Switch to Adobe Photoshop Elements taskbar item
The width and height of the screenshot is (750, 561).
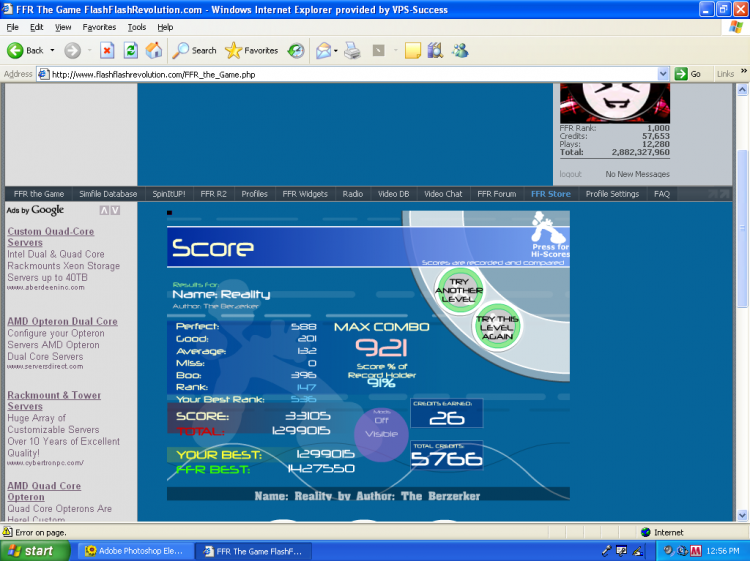(x=135, y=551)
